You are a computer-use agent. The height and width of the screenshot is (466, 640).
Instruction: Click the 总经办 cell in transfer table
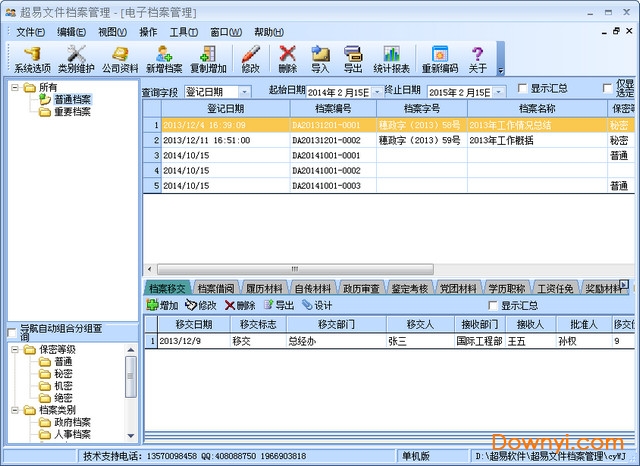point(336,341)
